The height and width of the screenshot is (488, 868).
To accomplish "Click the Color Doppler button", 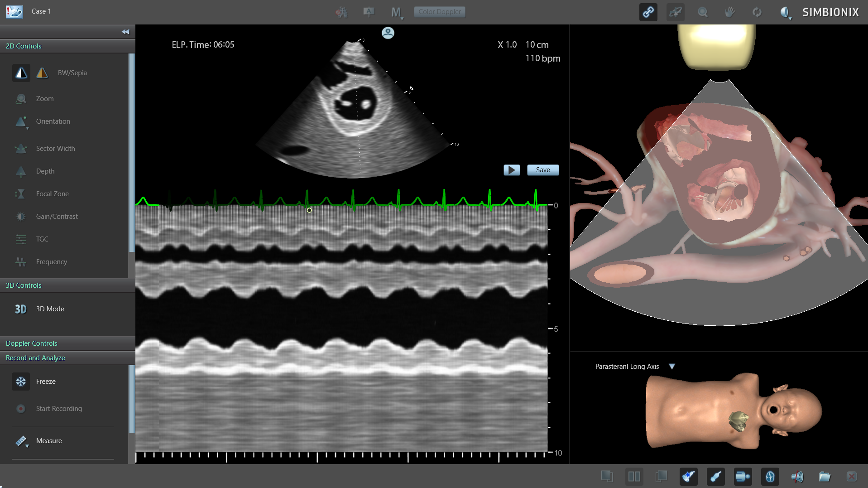I will click(x=440, y=12).
